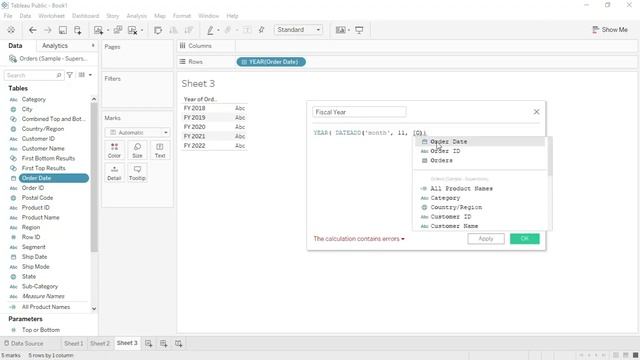Switch to the Sheet 1 tab

(x=73, y=343)
